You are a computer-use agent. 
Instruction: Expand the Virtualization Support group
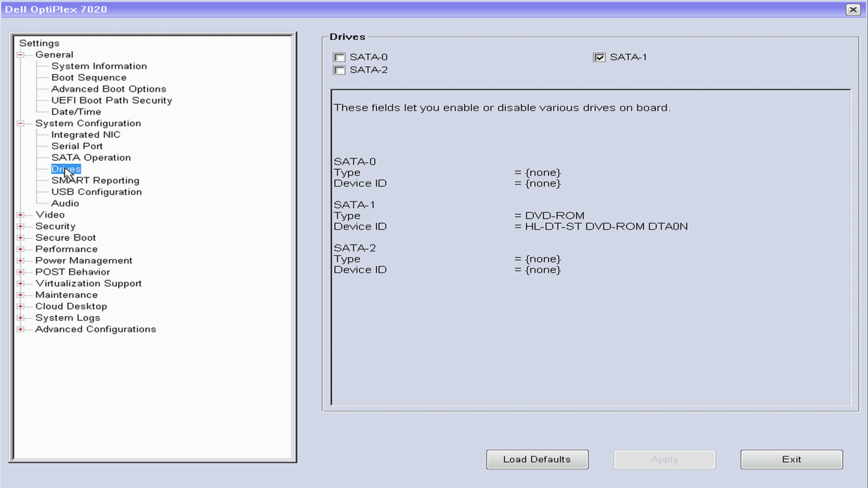[21, 284]
